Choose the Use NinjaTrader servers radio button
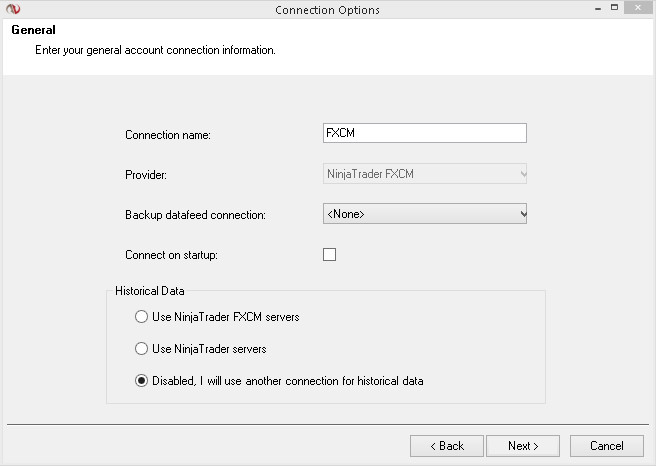This screenshot has height=466, width=656. (141, 349)
